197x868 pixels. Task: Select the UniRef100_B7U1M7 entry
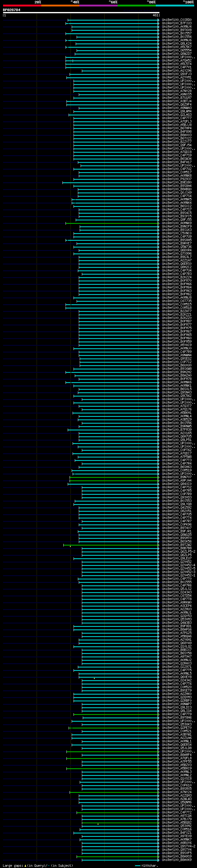[x=177, y=98]
